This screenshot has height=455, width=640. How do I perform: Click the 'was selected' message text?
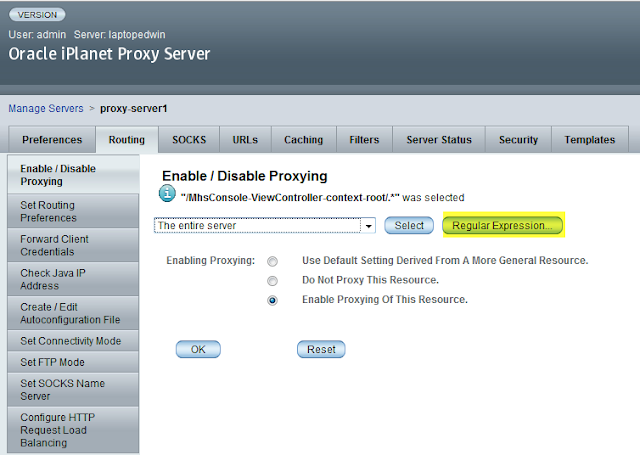pos(433,198)
